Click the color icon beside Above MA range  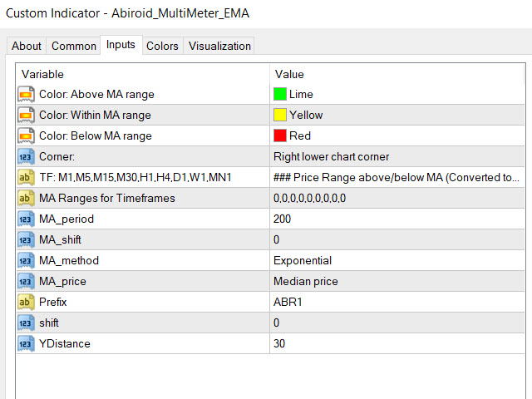coord(26,94)
